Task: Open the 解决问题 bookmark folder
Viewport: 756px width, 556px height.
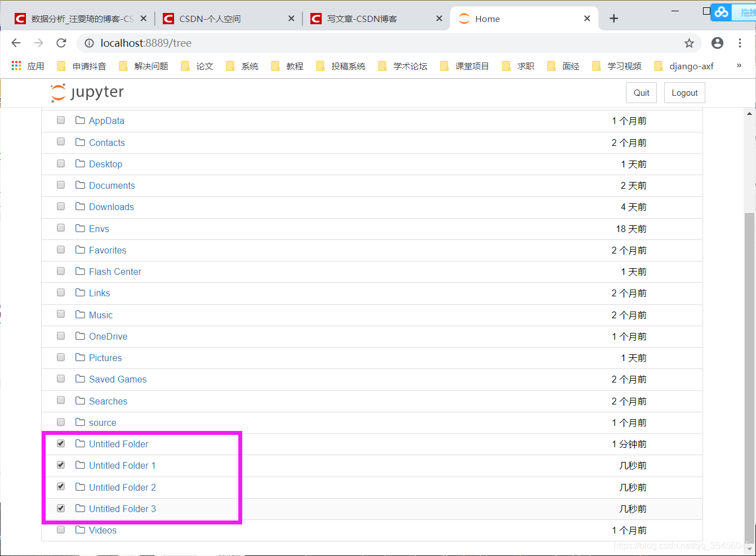Action: coord(144,66)
